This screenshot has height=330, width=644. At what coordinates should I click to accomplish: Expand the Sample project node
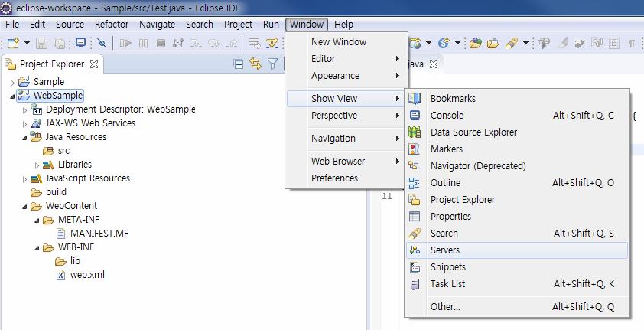pos(12,82)
